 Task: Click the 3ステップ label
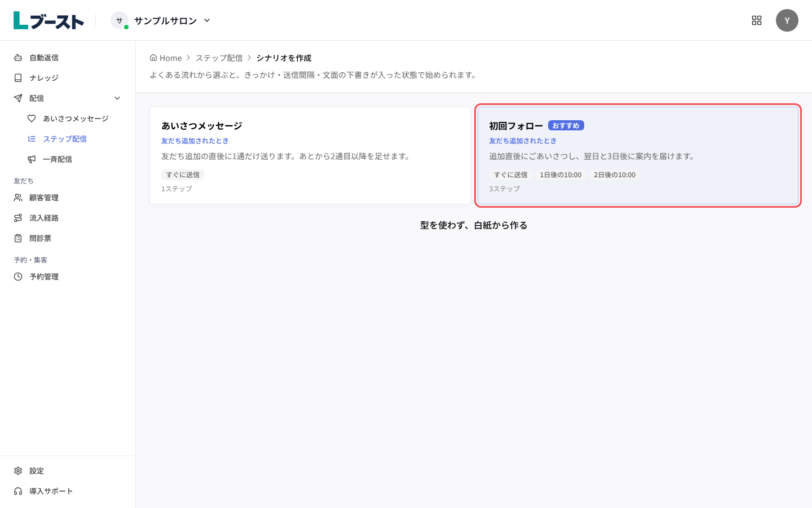(x=504, y=189)
